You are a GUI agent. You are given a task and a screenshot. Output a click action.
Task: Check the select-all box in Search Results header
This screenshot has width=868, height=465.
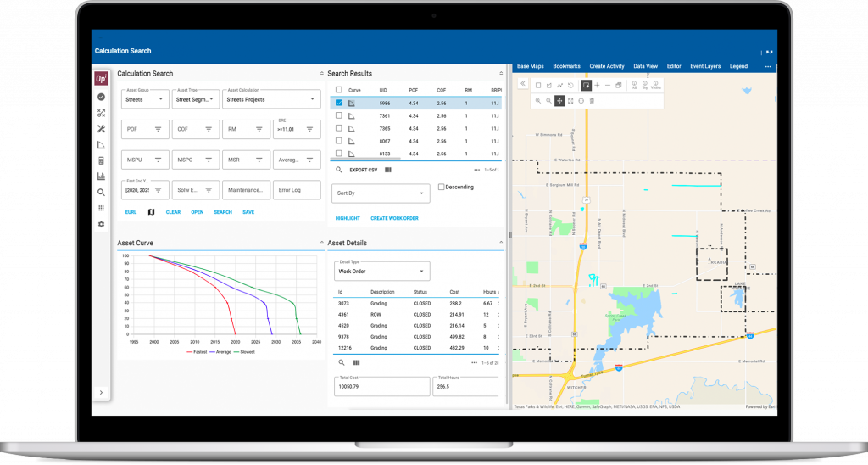(x=339, y=89)
